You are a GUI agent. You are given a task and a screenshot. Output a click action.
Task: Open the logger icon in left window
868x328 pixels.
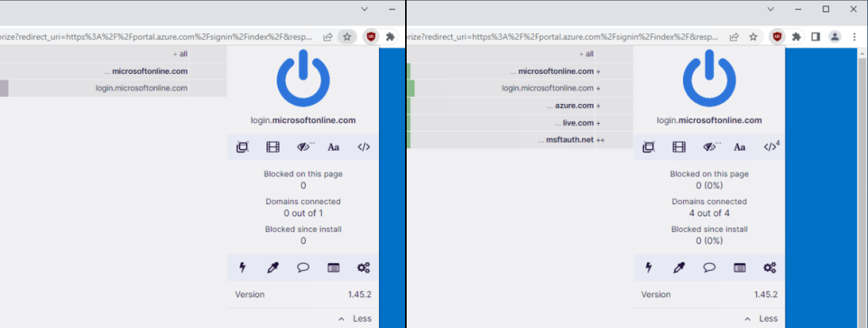point(333,268)
